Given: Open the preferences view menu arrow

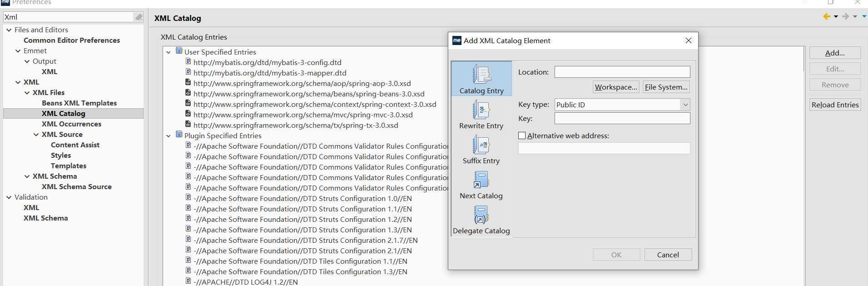Looking at the screenshot, I should 864,16.
